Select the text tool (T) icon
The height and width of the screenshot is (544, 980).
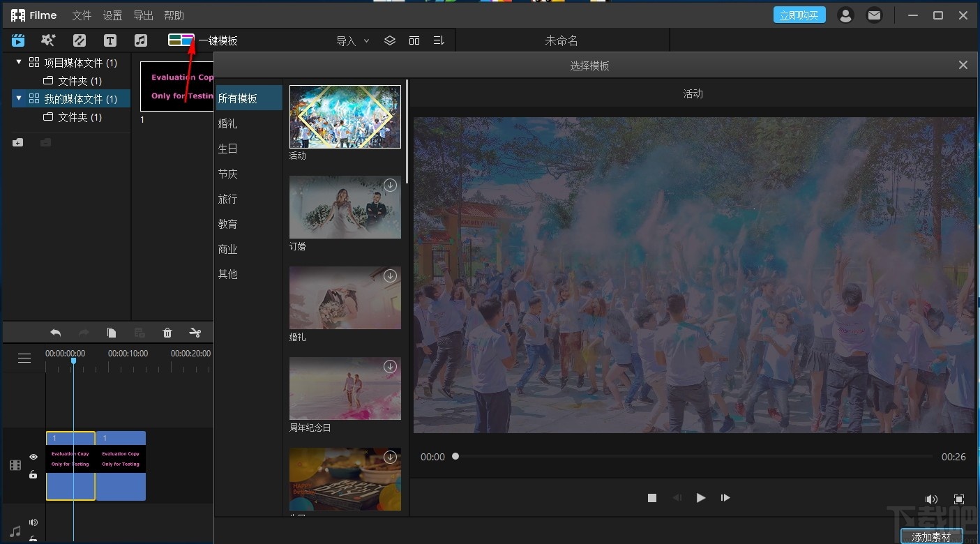110,40
